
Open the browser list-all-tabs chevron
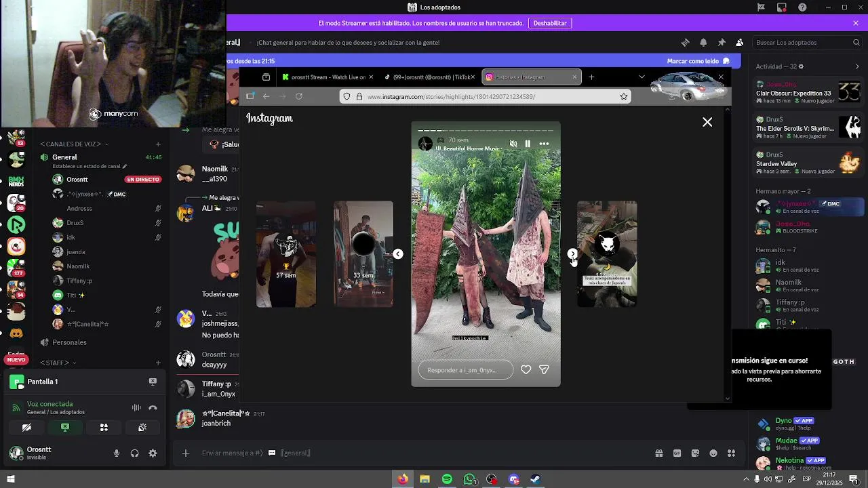(642, 77)
